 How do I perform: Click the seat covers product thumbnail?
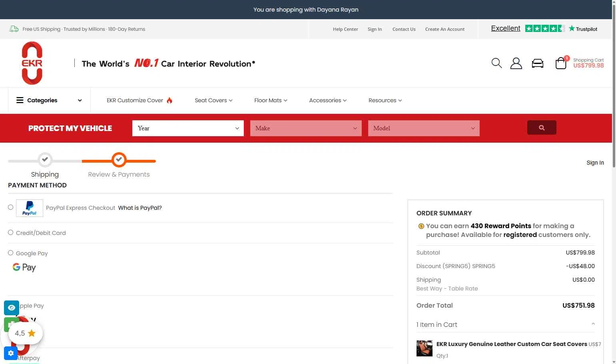click(x=425, y=348)
